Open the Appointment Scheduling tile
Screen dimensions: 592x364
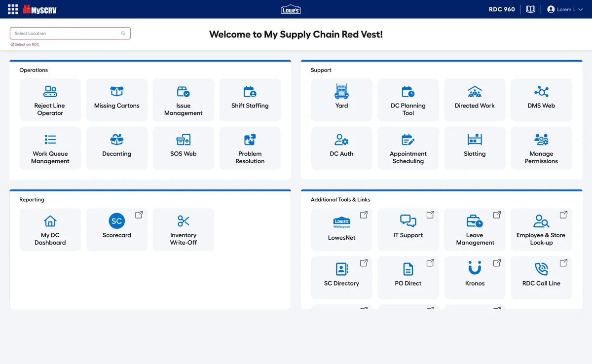click(408, 148)
